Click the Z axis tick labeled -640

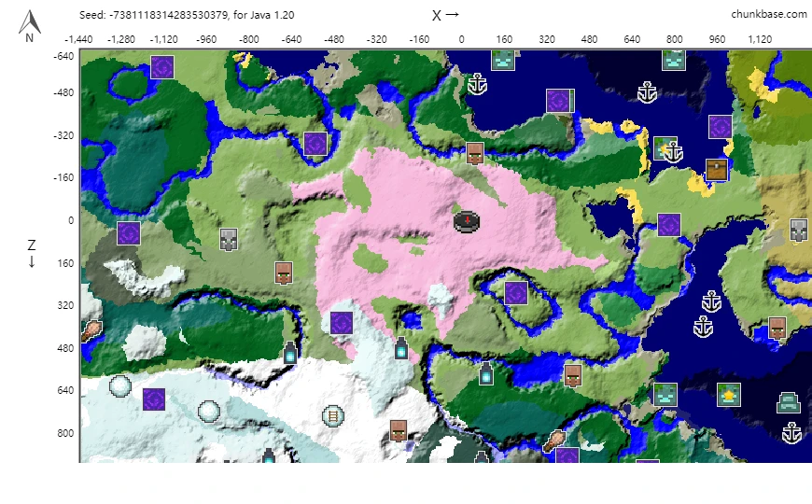tap(63, 56)
